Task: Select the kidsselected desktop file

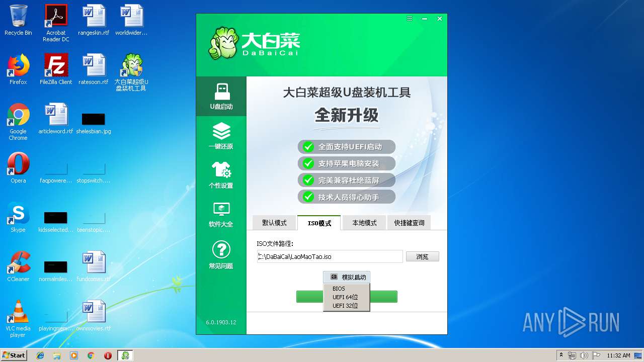Action: (56, 222)
